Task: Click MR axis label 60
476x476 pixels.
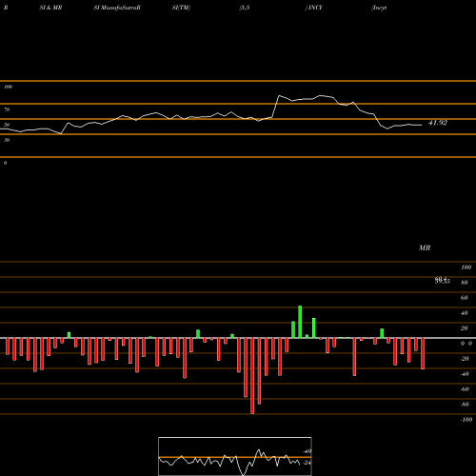Action: pos(464,298)
